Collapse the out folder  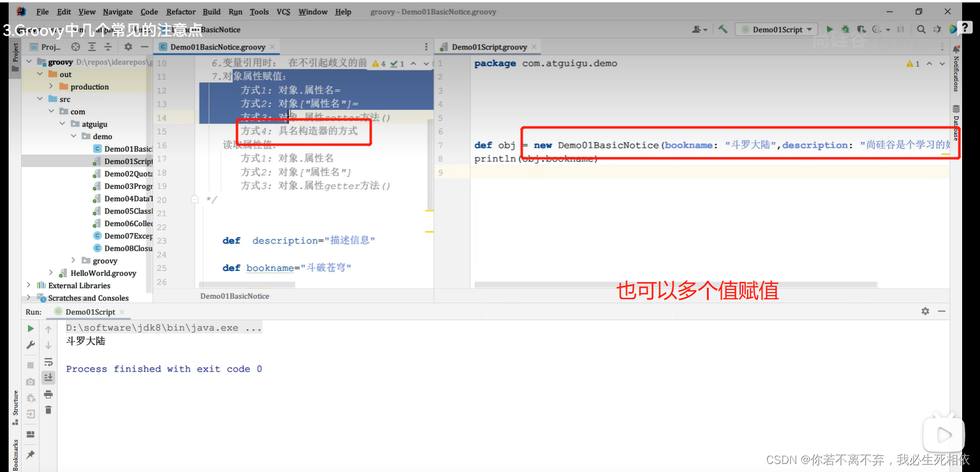click(40, 74)
